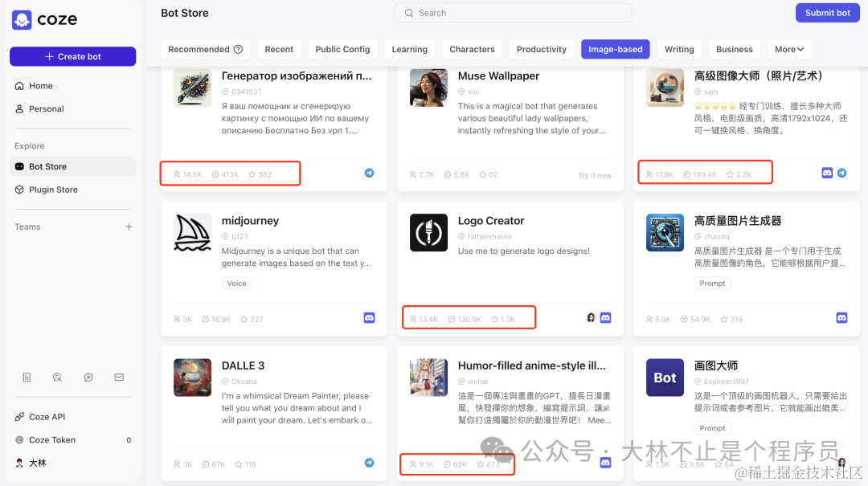
Task: Click the Voice tag on midjourney card
Action: tap(237, 284)
